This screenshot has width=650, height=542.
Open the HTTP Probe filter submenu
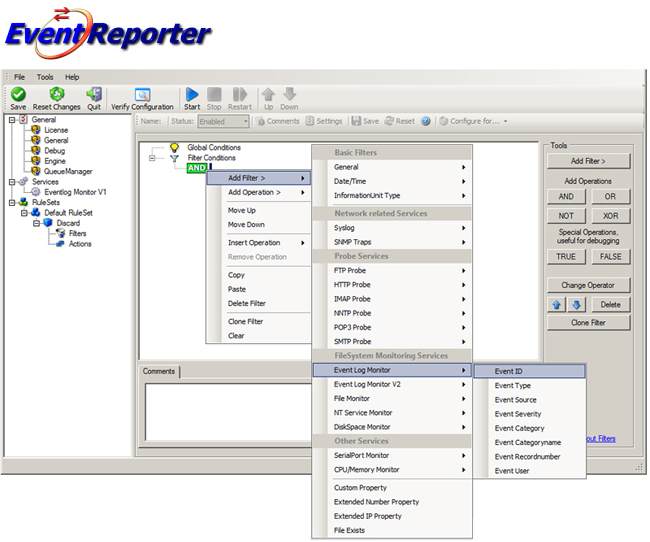click(x=392, y=285)
